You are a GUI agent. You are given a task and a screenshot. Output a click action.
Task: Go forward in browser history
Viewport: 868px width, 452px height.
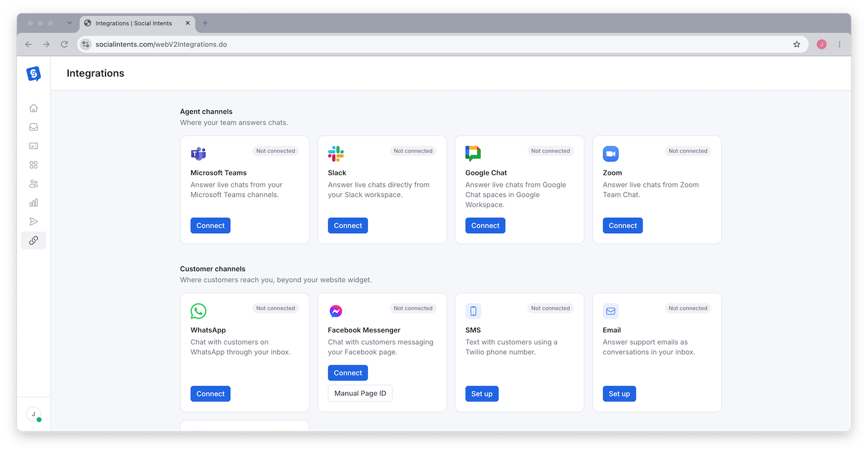[x=46, y=44]
